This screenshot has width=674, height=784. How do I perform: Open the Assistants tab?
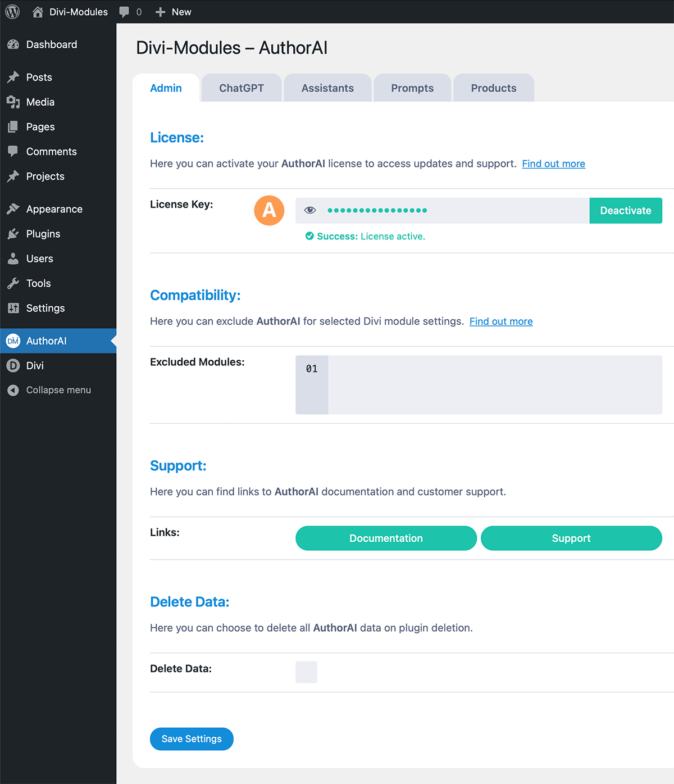point(327,88)
